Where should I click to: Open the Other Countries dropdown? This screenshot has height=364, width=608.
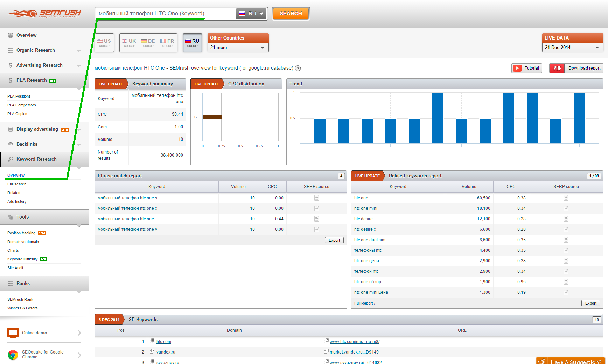pyautogui.click(x=238, y=48)
